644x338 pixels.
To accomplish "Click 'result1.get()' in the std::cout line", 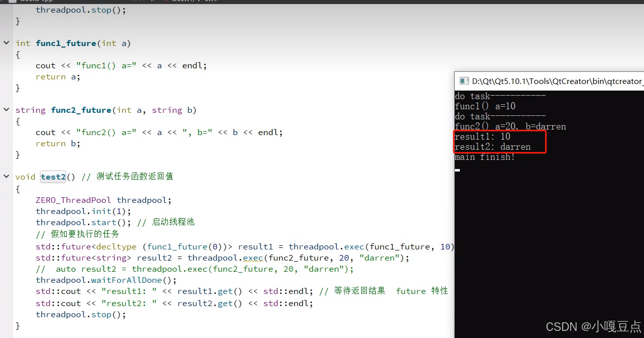I will 210,291.
